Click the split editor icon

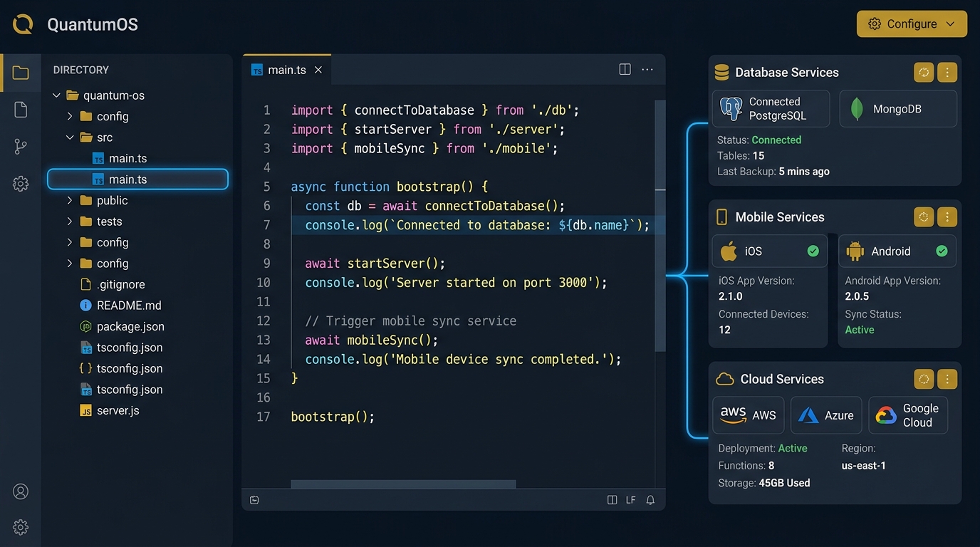click(625, 69)
